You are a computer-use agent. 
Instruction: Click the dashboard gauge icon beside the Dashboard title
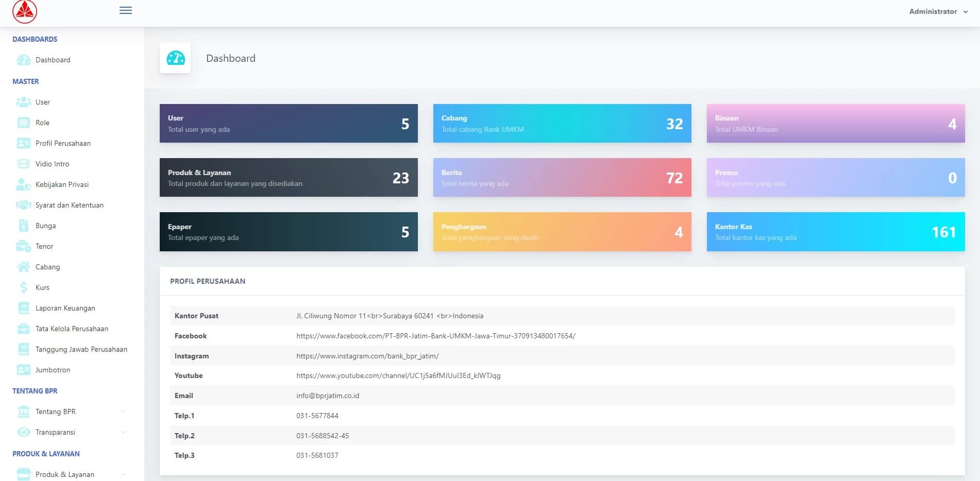click(175, 58)
